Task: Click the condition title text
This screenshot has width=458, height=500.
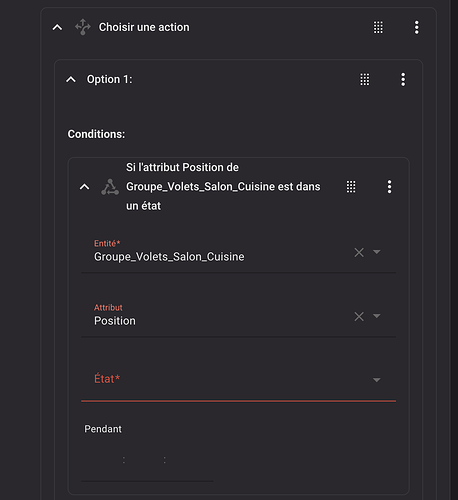Action: (x=223, y=187)
